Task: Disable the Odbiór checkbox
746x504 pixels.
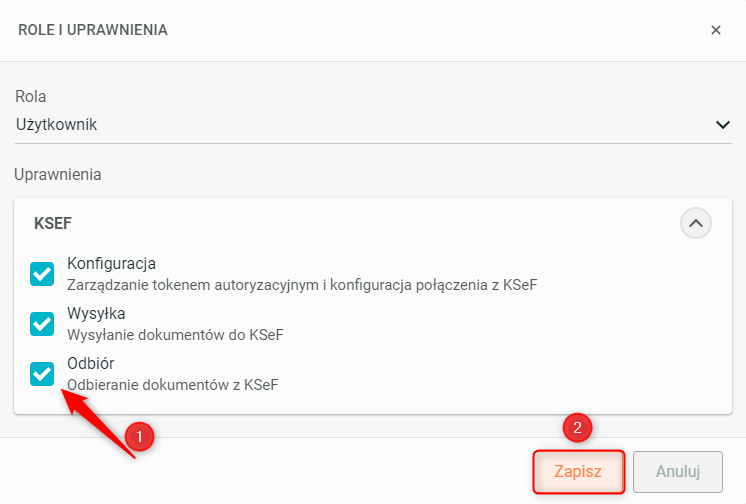Action: point(42,374)
